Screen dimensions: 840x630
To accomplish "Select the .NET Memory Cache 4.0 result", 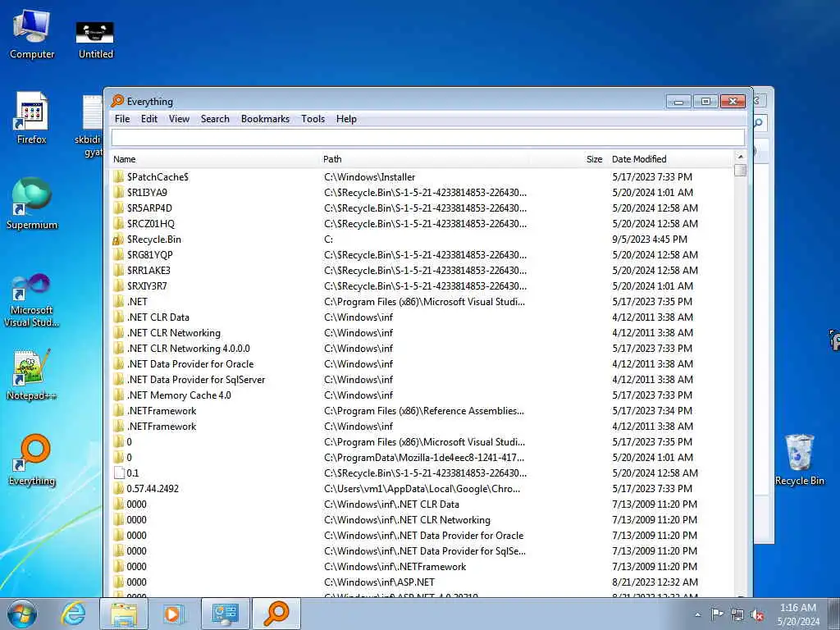I will click(x=179, y=395).
